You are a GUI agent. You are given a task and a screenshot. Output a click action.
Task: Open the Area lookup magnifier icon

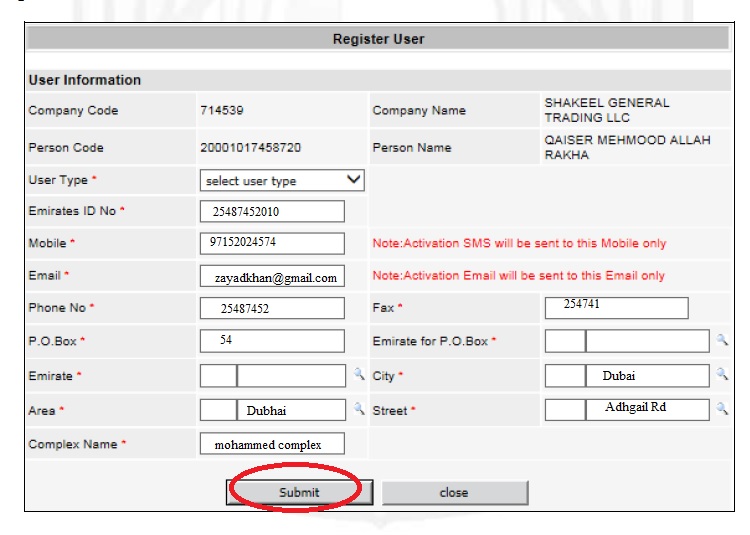359,409
